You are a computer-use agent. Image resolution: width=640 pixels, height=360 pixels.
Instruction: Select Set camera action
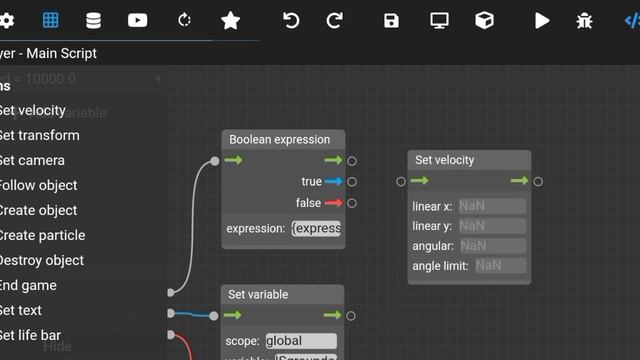[32, 160]
